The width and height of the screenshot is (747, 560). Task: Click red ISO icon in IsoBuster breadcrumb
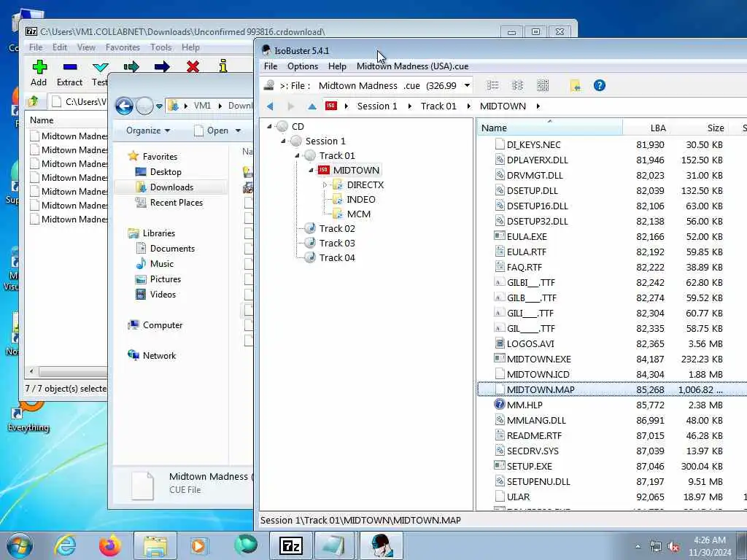point(330,106)
